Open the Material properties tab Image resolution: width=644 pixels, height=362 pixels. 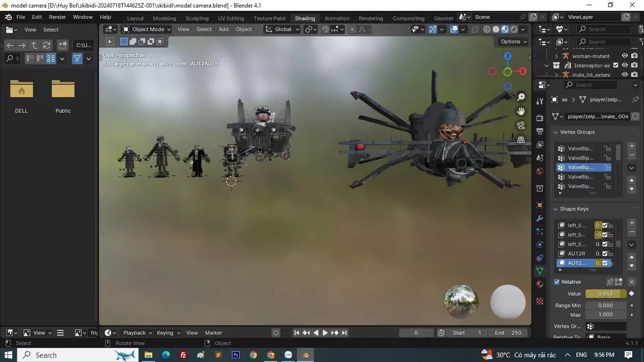540,284
